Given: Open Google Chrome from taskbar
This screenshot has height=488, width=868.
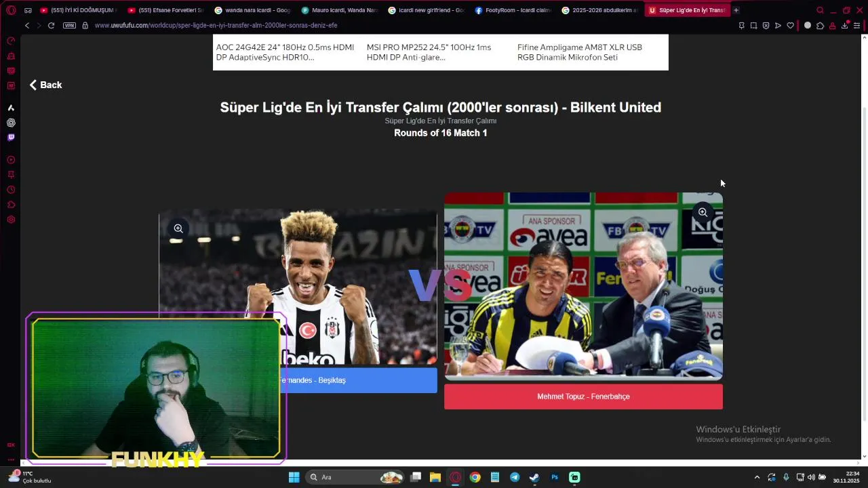Looking at the screenshot, I should [475, 477].
